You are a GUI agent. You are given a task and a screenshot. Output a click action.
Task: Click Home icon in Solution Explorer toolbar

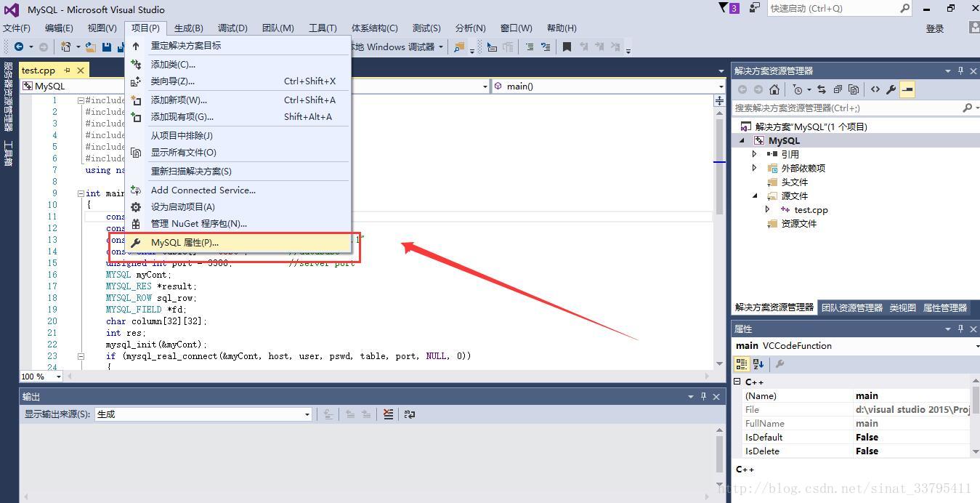tap(774, 89)
